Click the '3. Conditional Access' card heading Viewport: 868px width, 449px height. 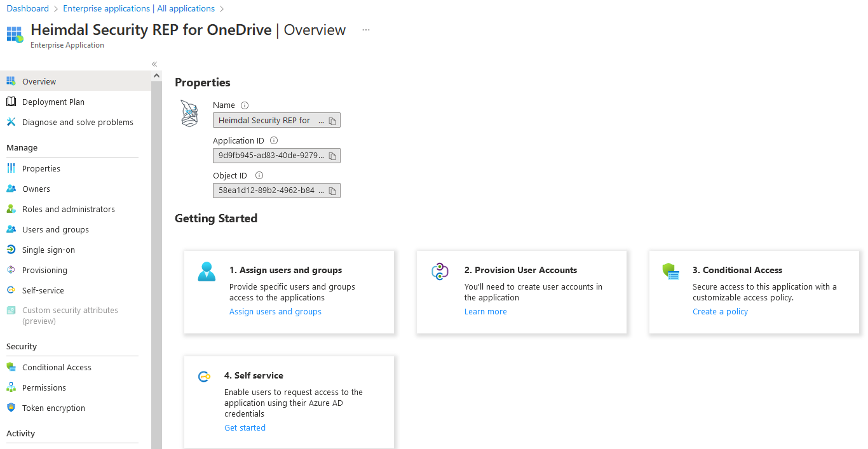(x=737, y=270)
